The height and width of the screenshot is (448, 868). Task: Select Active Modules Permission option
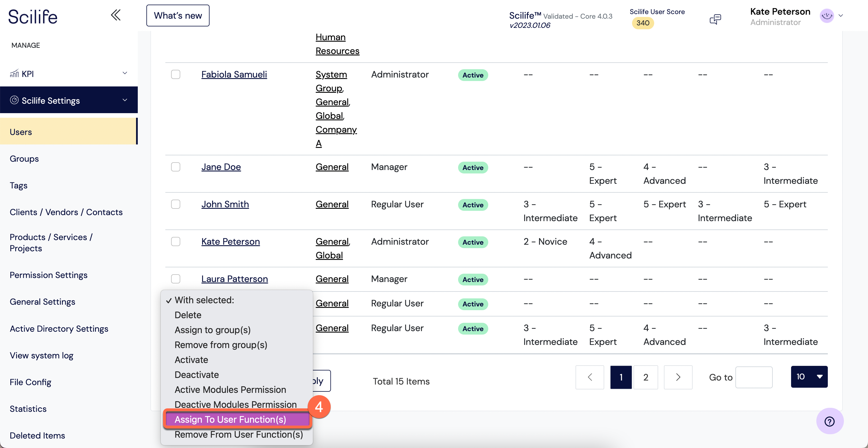tap(237, 390)
